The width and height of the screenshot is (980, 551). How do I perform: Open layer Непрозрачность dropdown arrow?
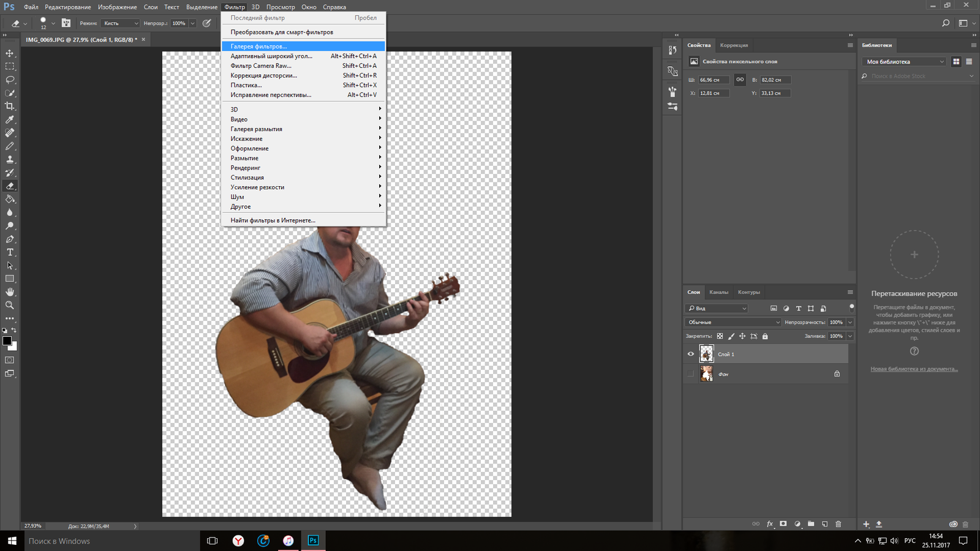tap(850, 322)
